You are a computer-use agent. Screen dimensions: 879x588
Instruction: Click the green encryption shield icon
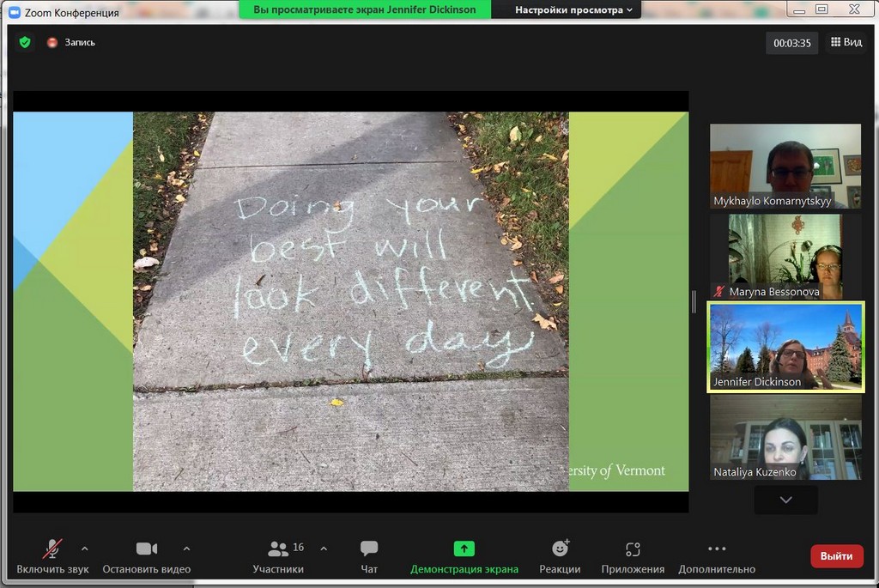[x=25, y=42]
